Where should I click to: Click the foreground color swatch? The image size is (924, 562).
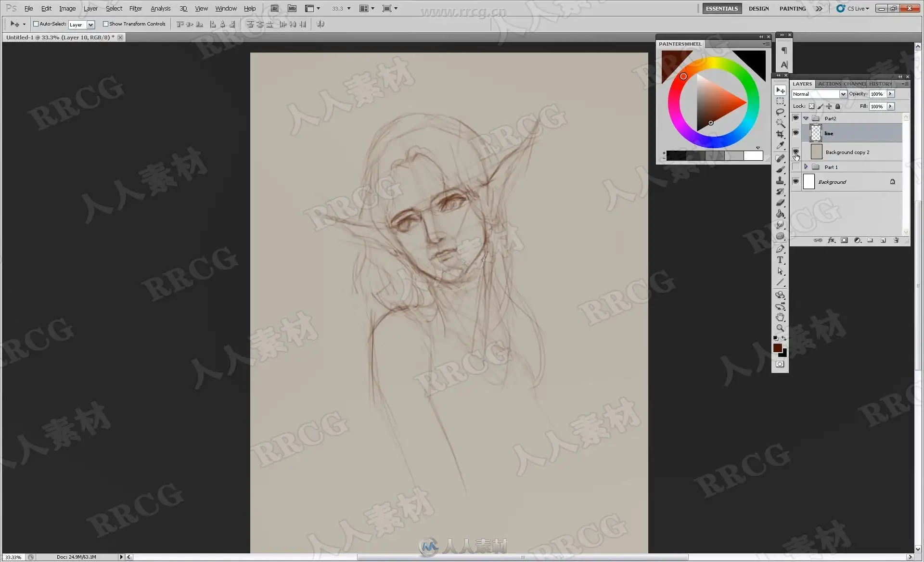tap(777, 348)
